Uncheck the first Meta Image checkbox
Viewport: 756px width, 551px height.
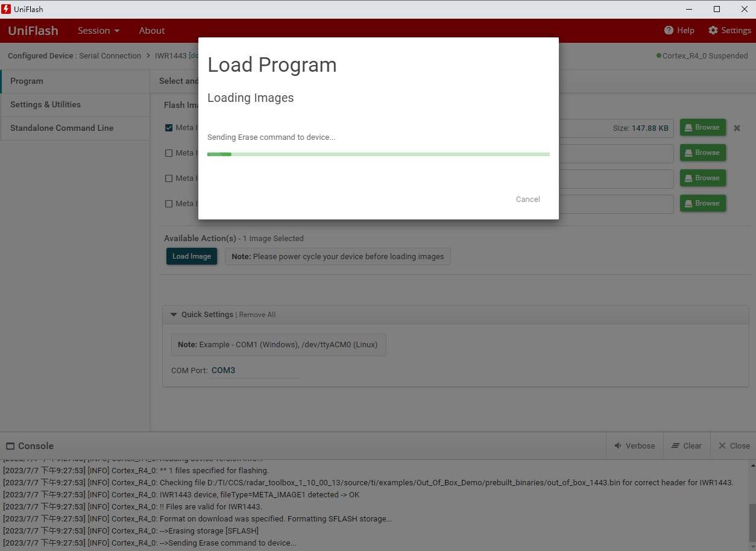[x=169, y=128]
